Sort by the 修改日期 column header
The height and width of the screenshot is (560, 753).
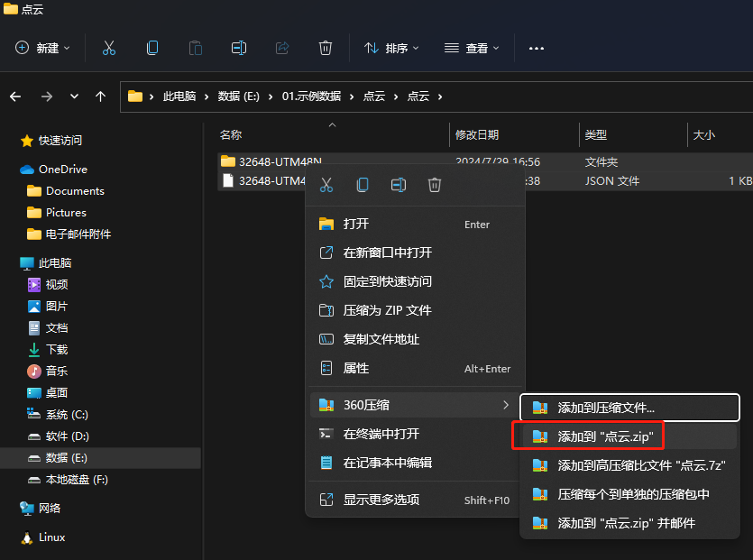pos(477,134)
